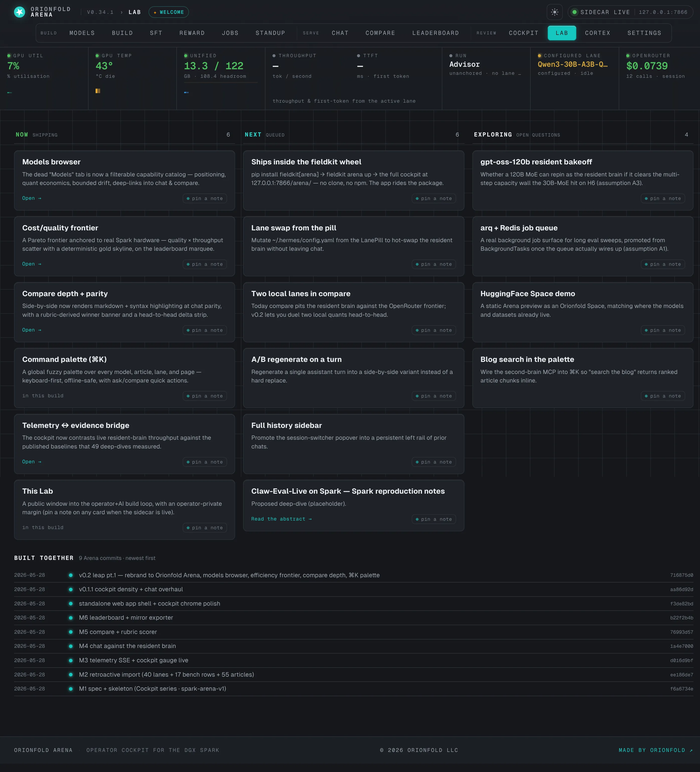Pin a note on HuggingFace Space demo card

pyautogui.click(x=663, y=330)
